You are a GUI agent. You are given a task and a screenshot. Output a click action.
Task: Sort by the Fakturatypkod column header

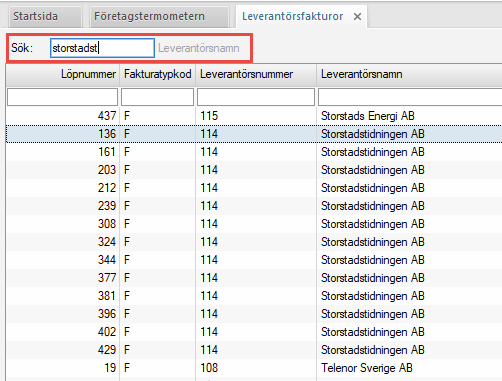point(157,74)
